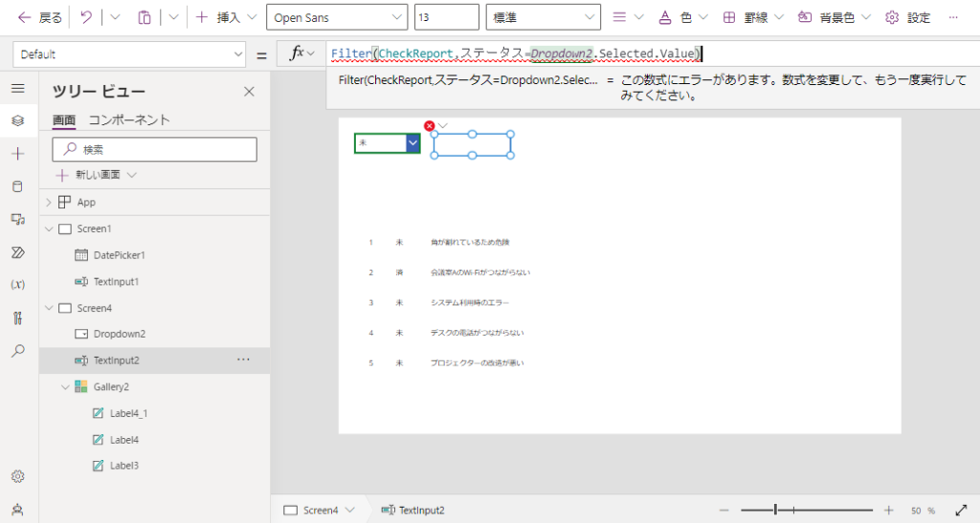Collapse the Screen4 tree node
The width and height of the screenshot is (980, 523).
pos(49,308)
